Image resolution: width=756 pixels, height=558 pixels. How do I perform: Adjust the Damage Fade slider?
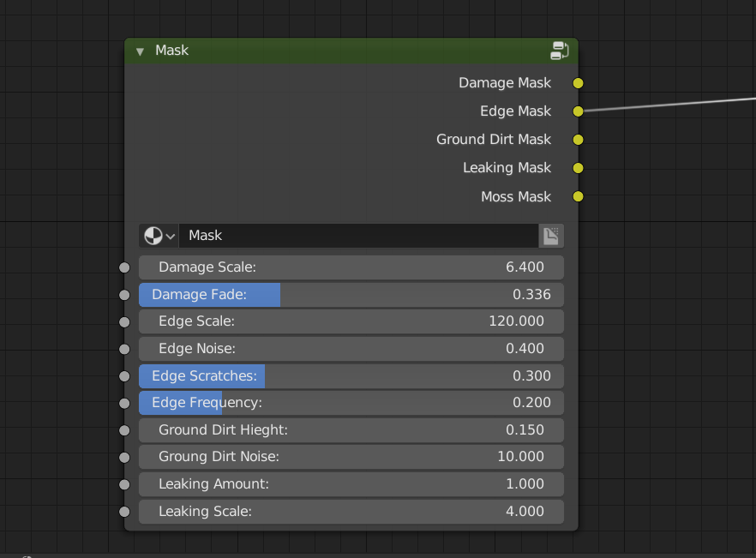pyautogui.click(x=351, y=295)
